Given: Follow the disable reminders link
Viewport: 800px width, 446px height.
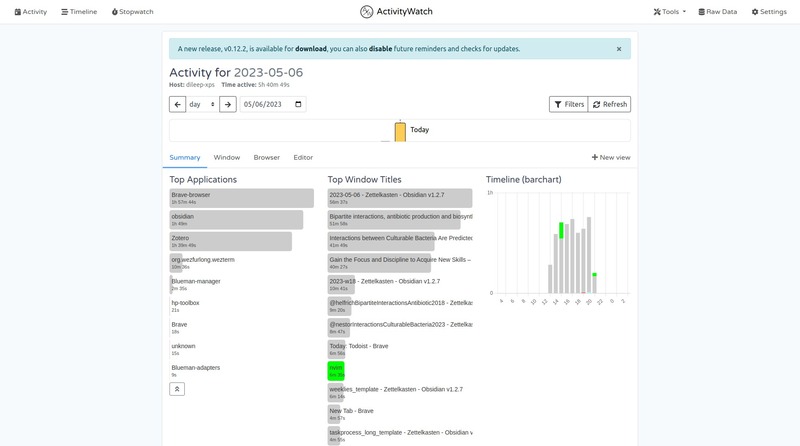Looking at the screenshot, I should 381,49.
